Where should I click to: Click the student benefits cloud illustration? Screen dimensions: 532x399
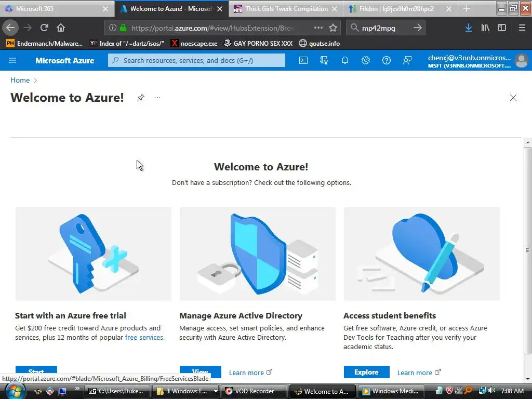pyautogui.click(x=422, y=254)
